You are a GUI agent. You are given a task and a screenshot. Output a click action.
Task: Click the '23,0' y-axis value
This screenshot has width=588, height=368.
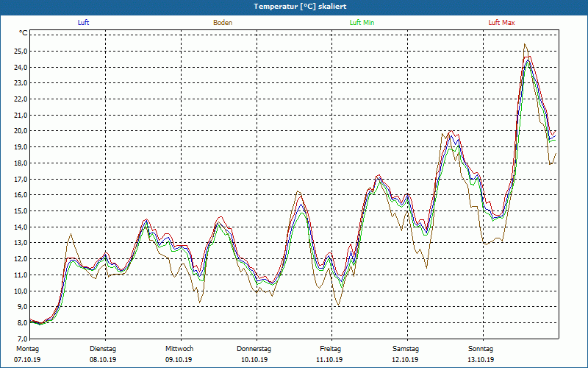[21, 83]
